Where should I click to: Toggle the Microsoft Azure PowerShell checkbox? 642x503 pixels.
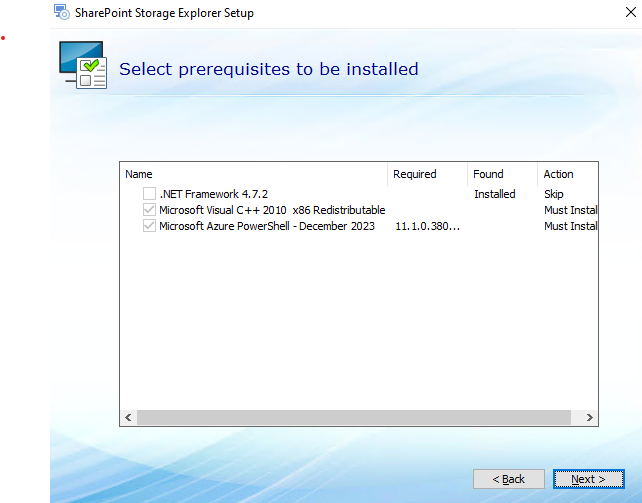point(149,226)
